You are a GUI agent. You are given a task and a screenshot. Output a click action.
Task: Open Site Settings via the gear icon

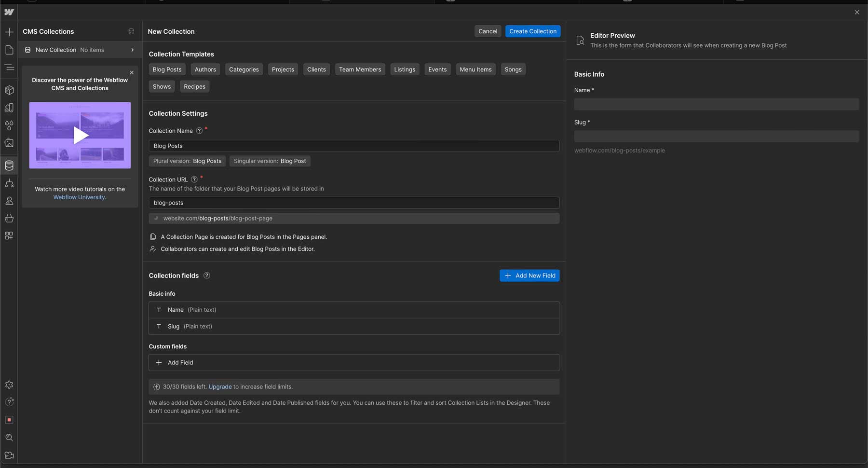click(x=9, y=385)
